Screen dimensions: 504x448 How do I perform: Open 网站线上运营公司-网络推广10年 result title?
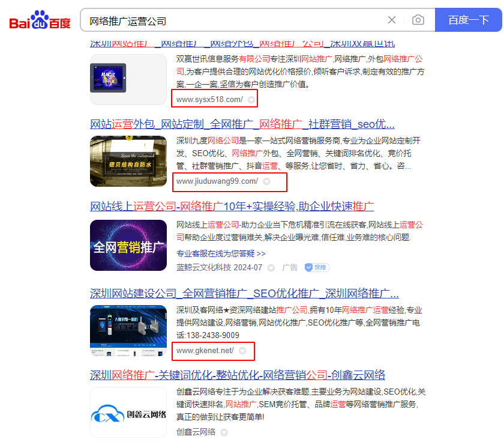232,206
